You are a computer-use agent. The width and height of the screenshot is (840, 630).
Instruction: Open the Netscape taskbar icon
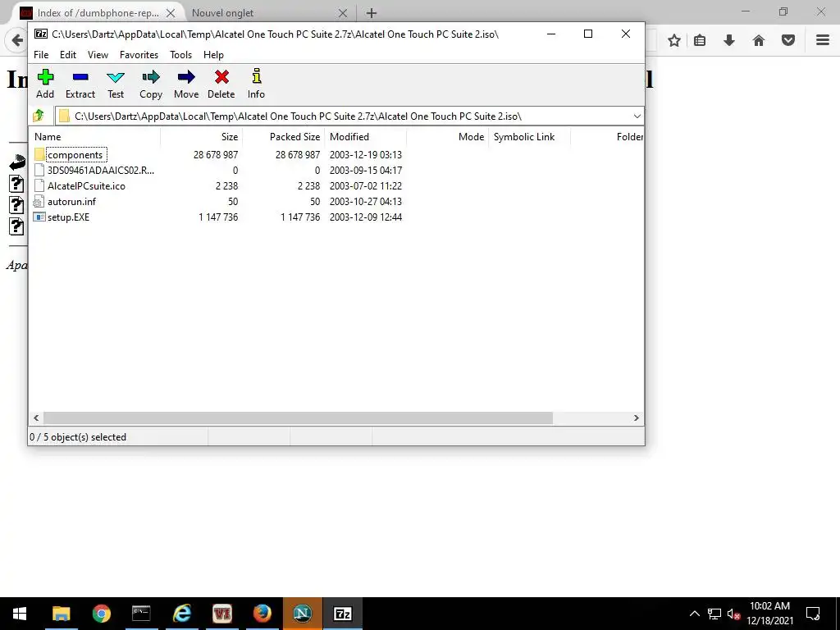click(x=302, y=614)
